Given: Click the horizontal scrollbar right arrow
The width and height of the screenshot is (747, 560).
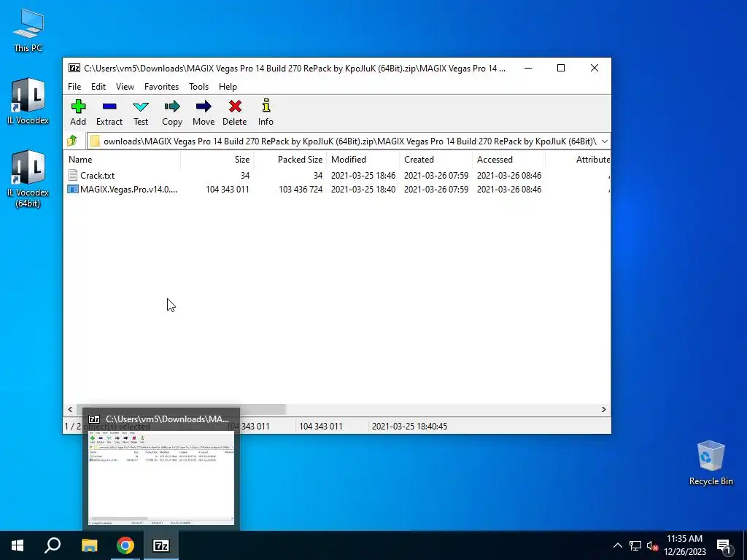Looking at the screenshot, I should (x=603, y=410).
